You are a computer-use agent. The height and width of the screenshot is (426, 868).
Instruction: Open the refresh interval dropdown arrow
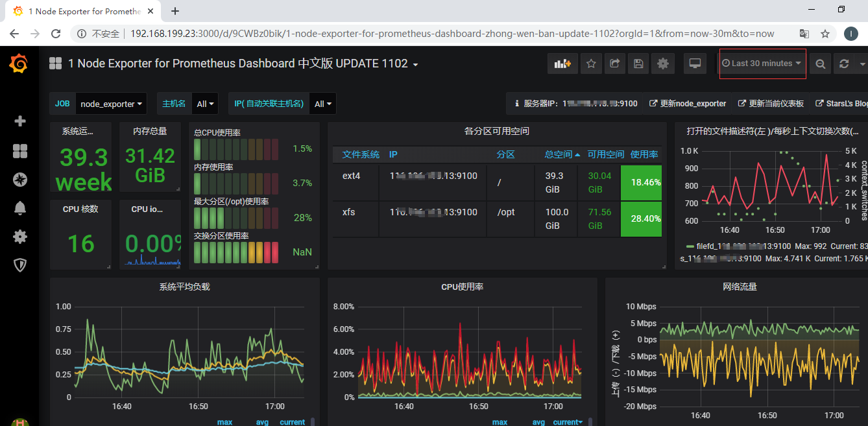coord(862,64)
